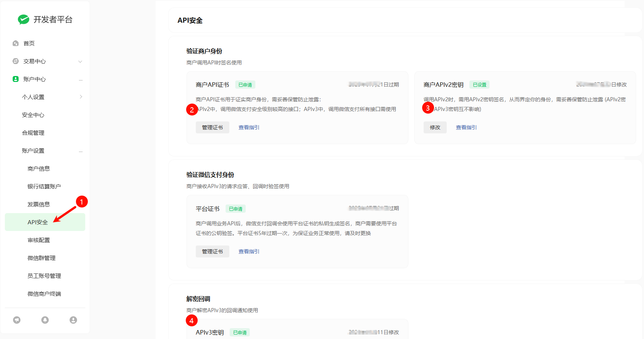The image size is (644, 339).
Task: Open 银行结算账户 in the sidebar
Action: pos(44,186)
